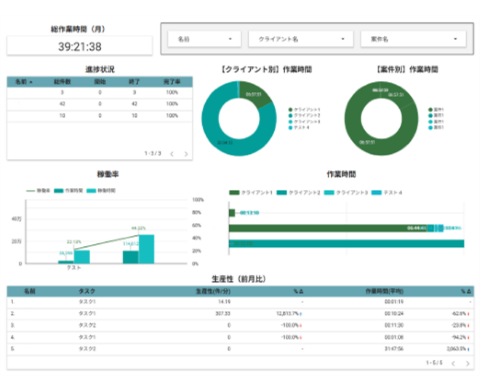Click the -62.6% change value
This screenshot has height=391, width=480.
pos(459,313)
